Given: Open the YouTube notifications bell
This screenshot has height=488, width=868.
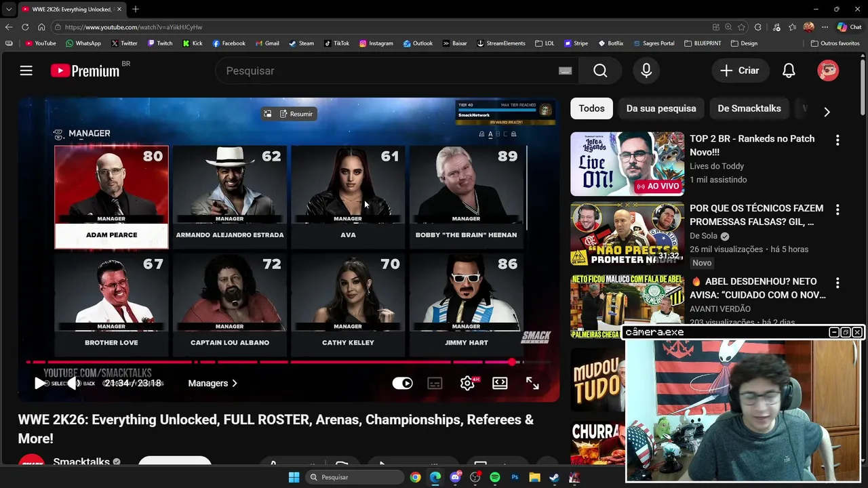Looking at the screenshot, I should 789,70.
